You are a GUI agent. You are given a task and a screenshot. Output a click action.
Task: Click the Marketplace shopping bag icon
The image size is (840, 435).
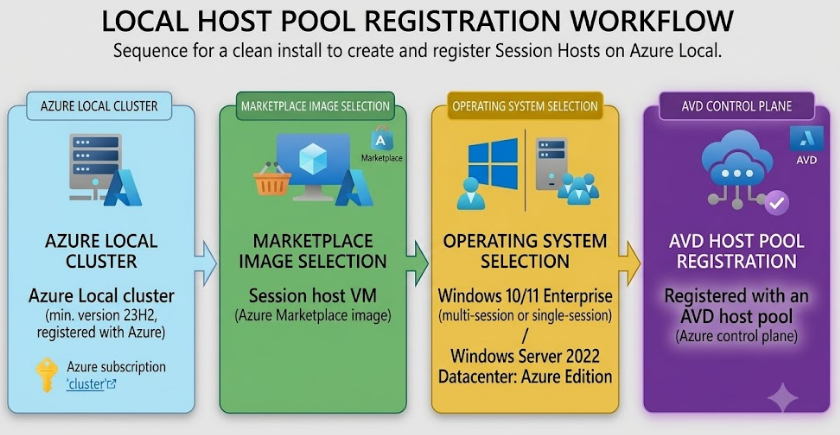tap(381, 139)
